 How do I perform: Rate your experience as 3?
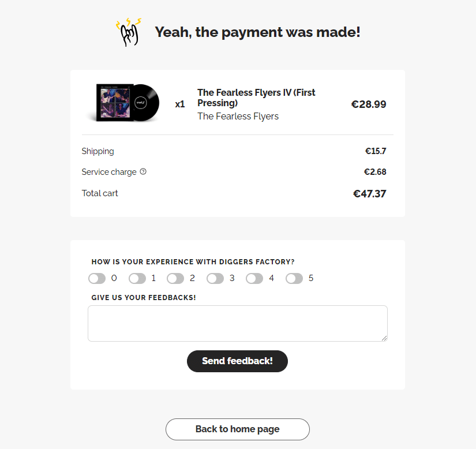(215, 279)
